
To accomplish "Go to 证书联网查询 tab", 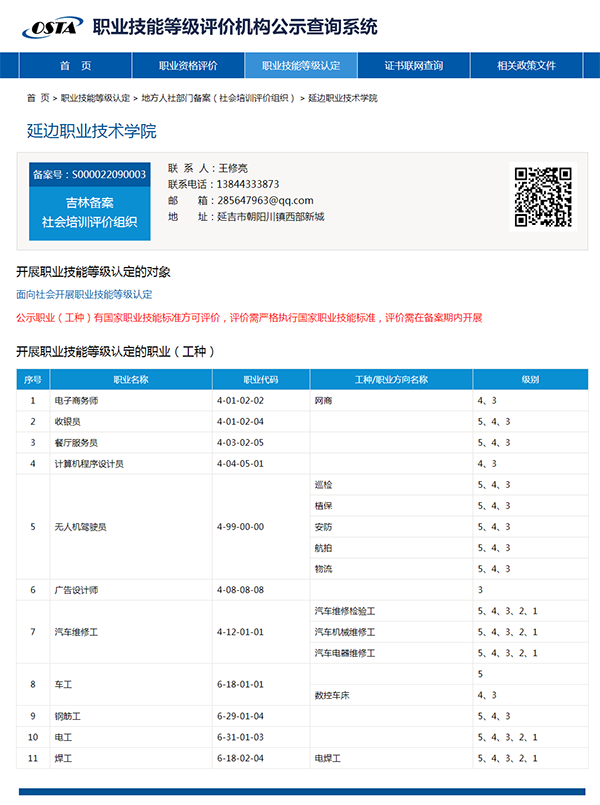I will click(414, 66).
